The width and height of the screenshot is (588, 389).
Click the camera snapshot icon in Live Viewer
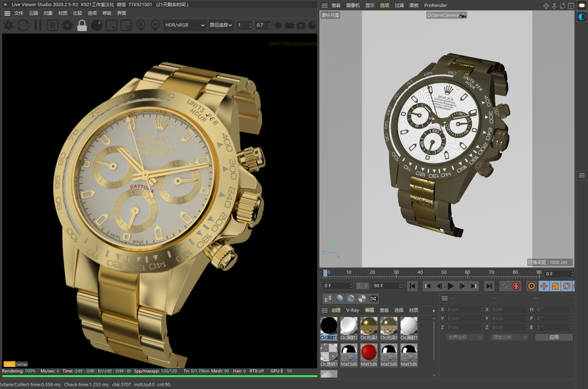point(300,25)
